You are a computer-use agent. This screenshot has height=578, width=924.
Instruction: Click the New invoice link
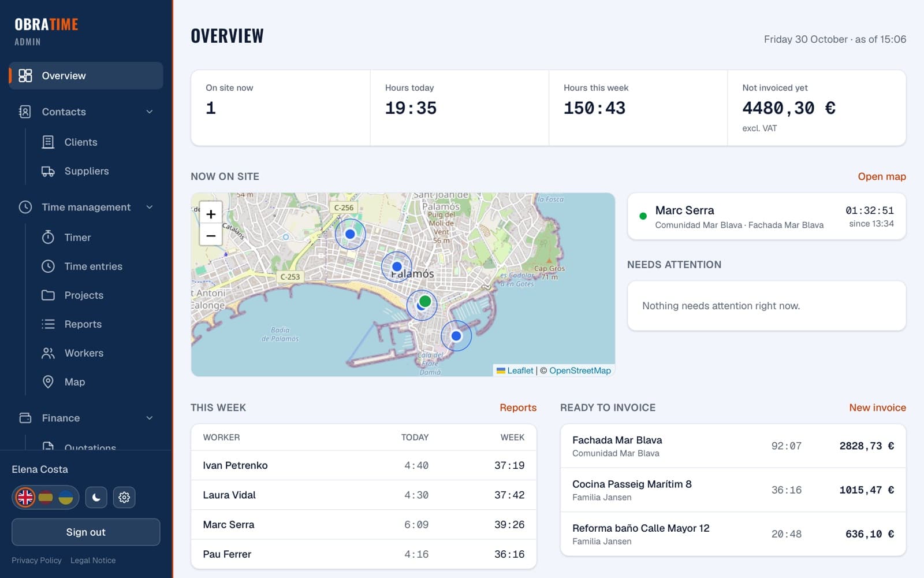point(877,407)
